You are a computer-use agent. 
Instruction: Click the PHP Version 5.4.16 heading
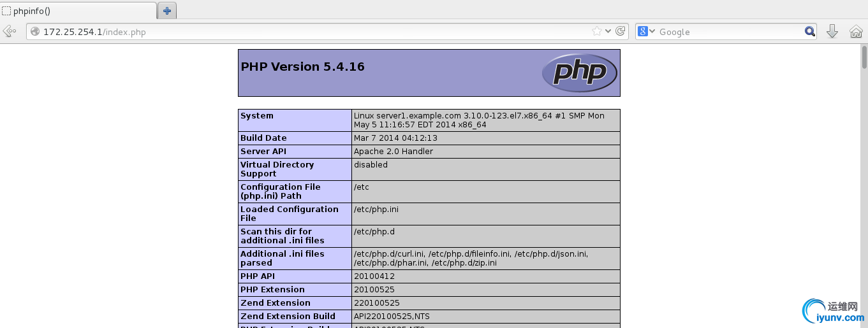coord(302,67)
